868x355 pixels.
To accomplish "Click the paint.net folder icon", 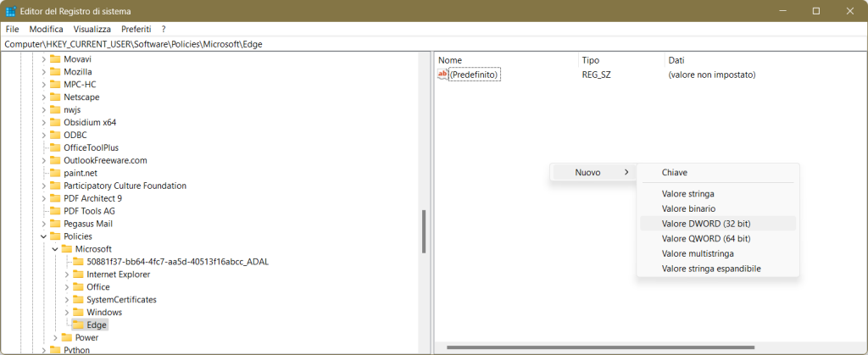I will (55, 173).
